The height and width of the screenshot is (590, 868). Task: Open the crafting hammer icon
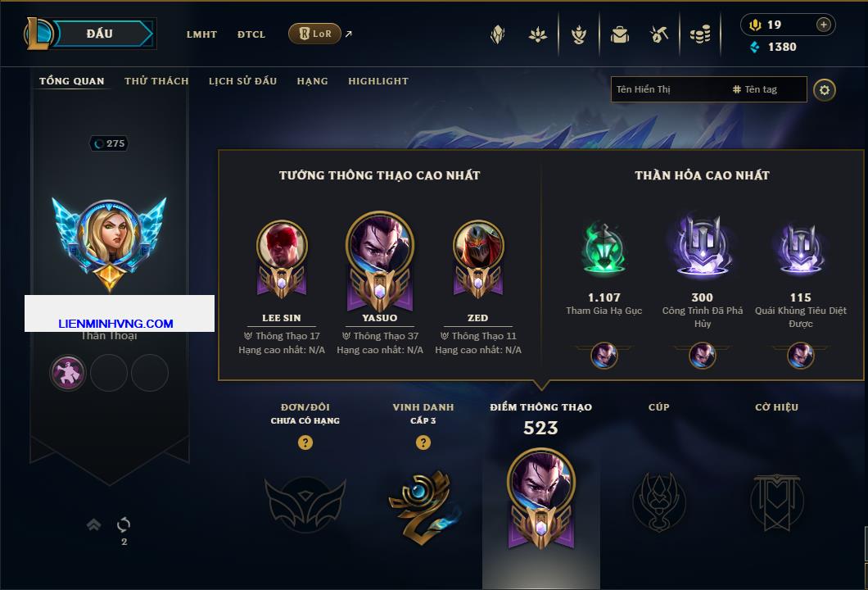[658, 35]
